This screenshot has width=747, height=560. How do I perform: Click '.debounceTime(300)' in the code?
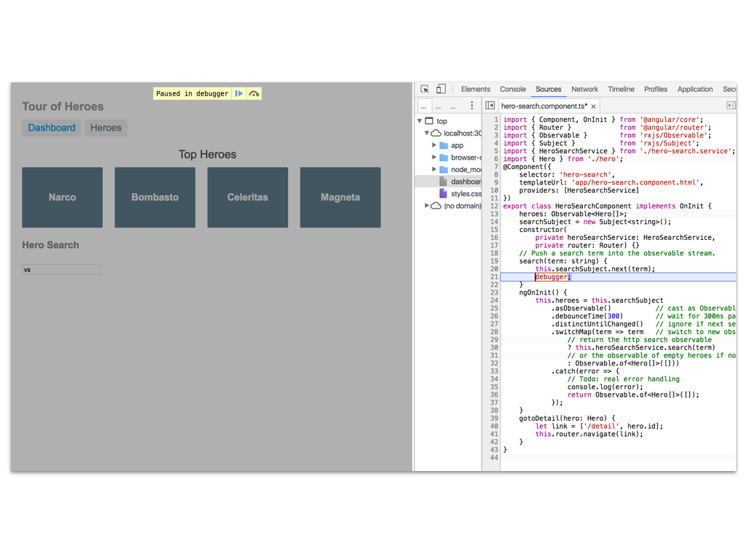click(x=587, y=316)
